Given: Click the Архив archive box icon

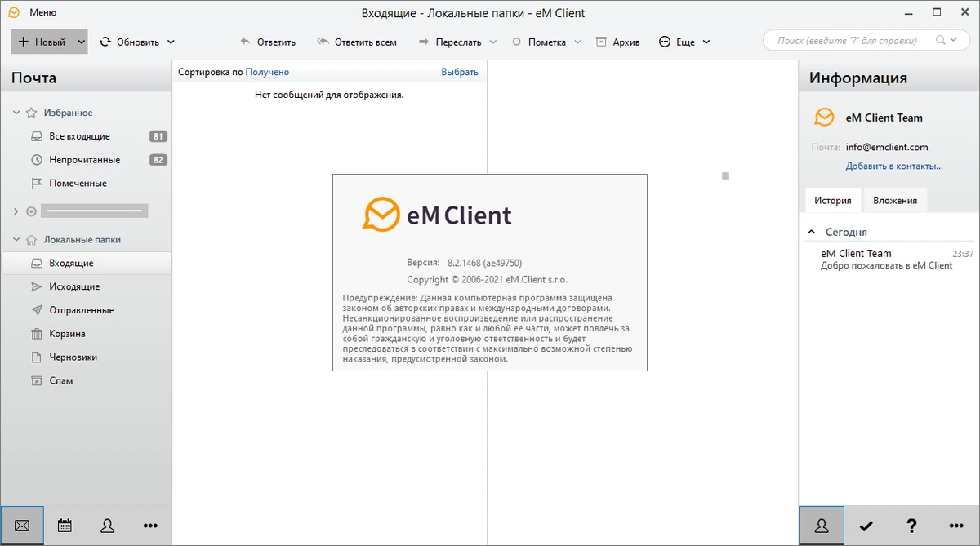Looking at the screenshot, I should click(601, 42).
